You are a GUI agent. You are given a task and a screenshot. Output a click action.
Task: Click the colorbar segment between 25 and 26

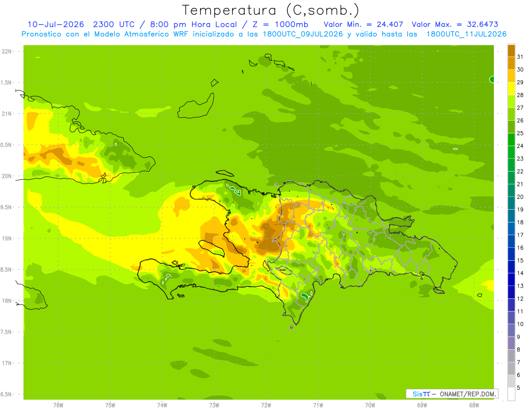(512, 126)
